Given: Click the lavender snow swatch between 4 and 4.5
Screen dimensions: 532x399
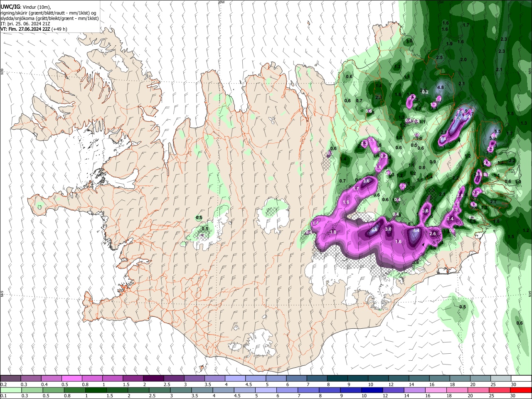Looking at the screenshot, I should [x=235, y=379].
